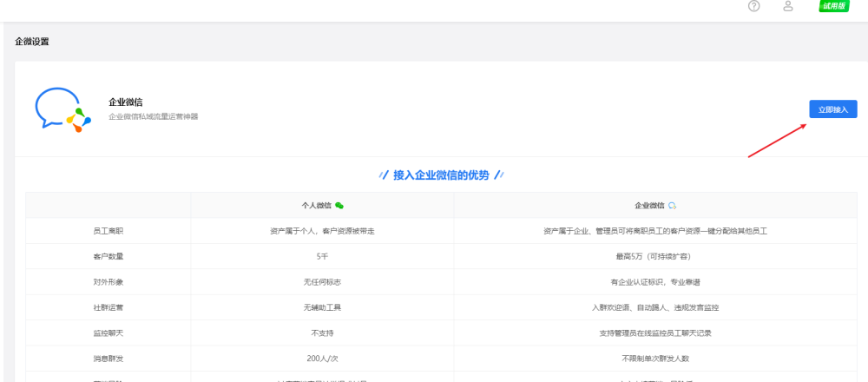Click the 最高5万（可持续扩容）cell
868x382 pixels.
click(655, 256)
